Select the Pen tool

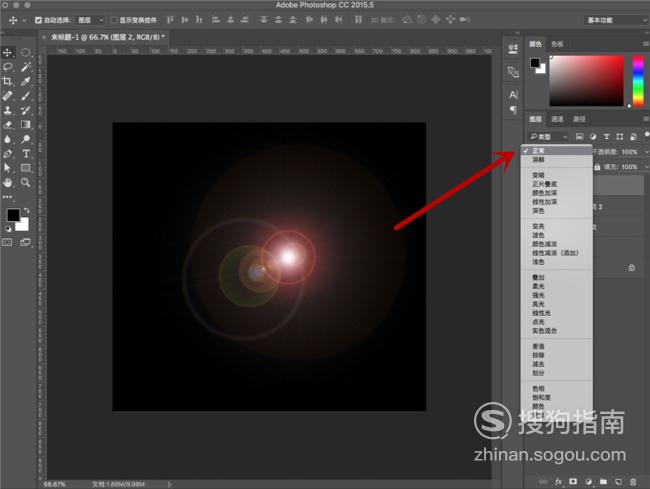pos(7,154)
